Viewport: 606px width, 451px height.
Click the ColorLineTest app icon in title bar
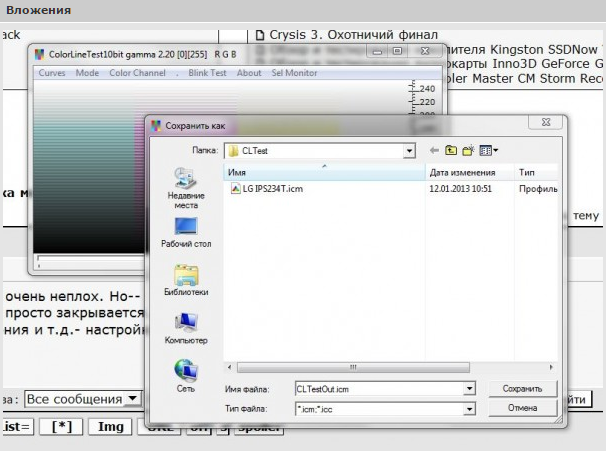pyautogui.click(x=39, y=54)
